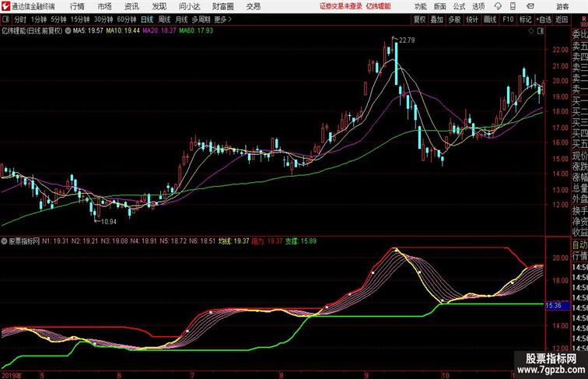588x379 pixels.
Task: Click the 多股 multi-stock button
Action: tap(454, 19)
